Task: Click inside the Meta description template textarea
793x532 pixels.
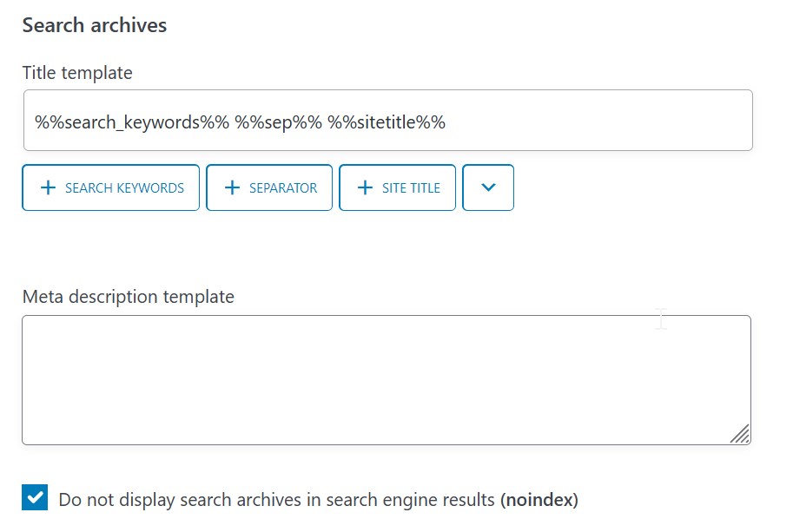Action: (386, 379)
